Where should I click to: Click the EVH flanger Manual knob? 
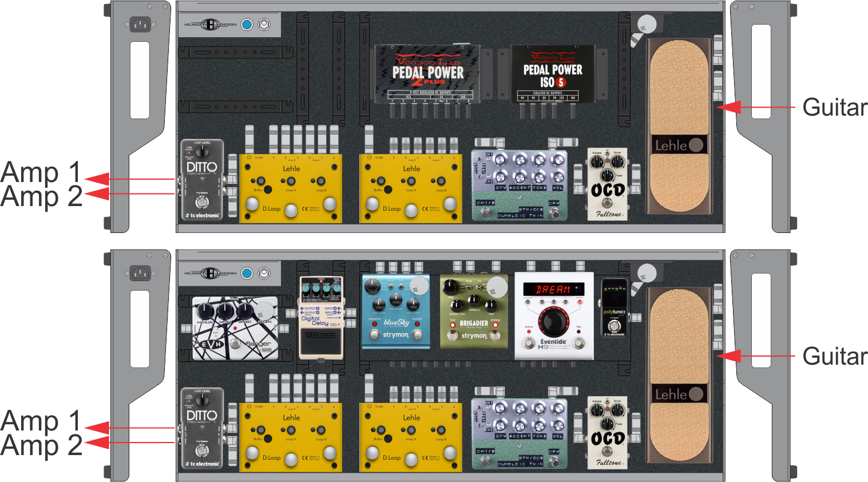point(206,312)
